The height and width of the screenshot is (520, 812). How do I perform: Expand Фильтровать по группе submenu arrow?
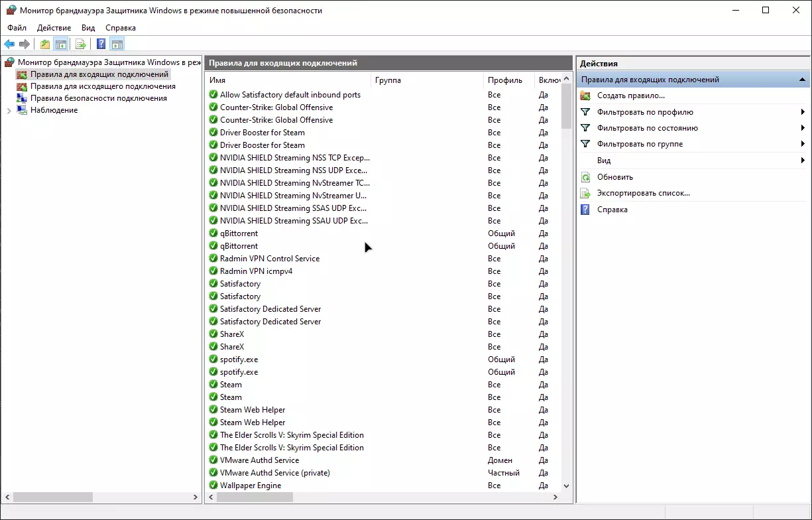(x=803, y=144)
